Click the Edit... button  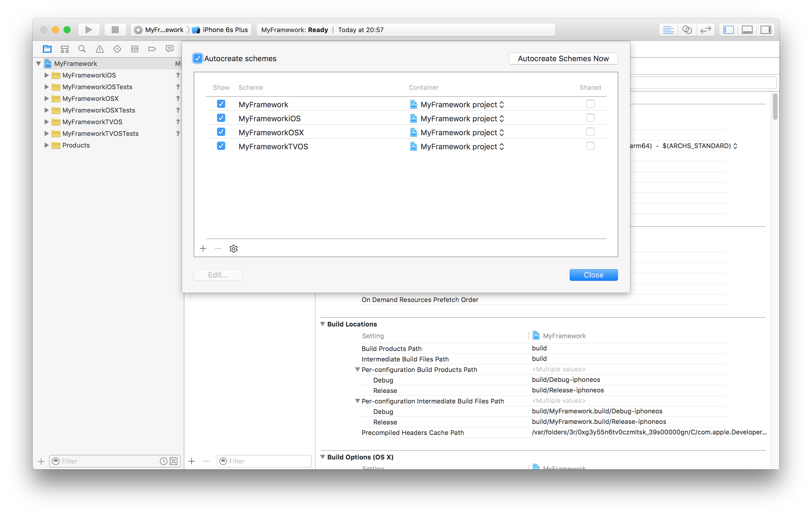point(218,275)
